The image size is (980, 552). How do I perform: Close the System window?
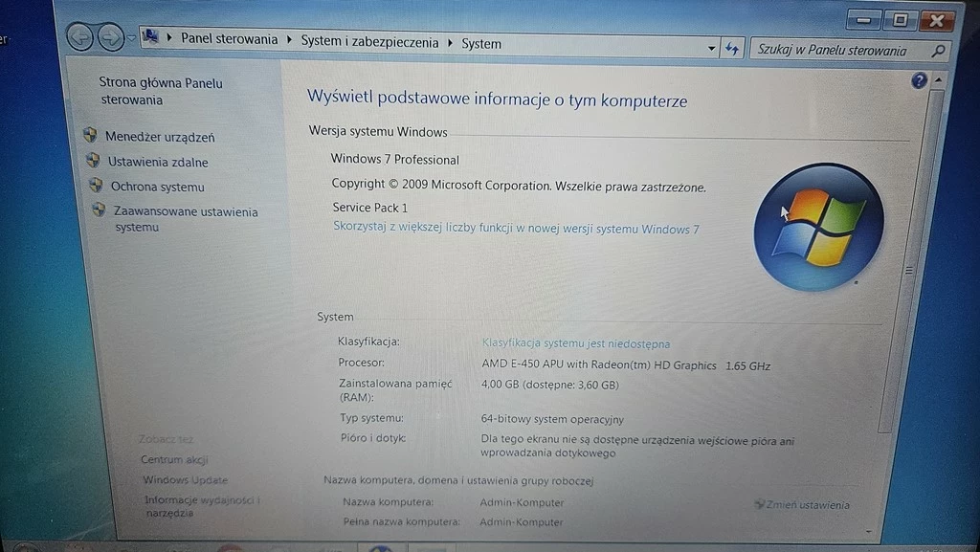(937, 21)
